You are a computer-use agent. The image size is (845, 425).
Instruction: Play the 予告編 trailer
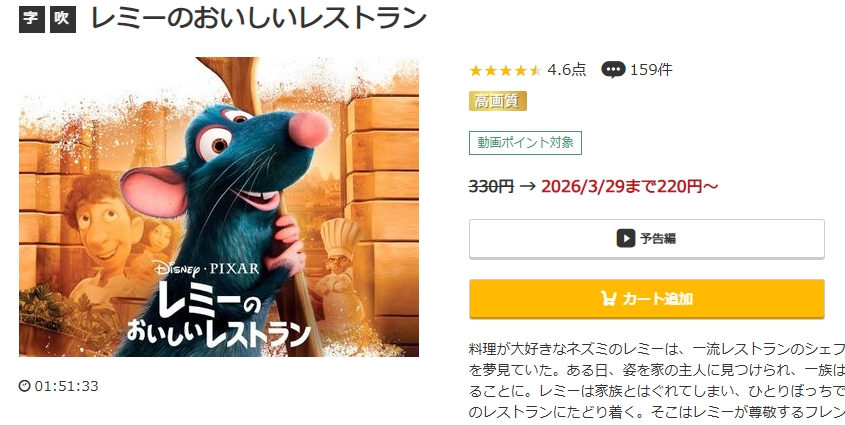click(647, 239)
